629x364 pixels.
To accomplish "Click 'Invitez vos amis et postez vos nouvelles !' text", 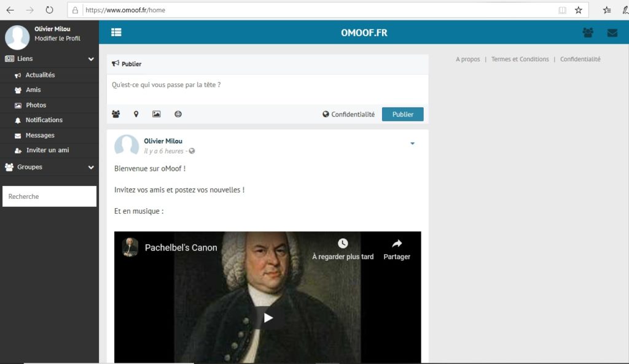I will (179, 190).
